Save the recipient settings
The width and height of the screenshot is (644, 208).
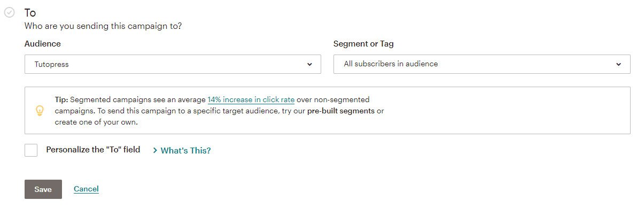tap(43, 189)
